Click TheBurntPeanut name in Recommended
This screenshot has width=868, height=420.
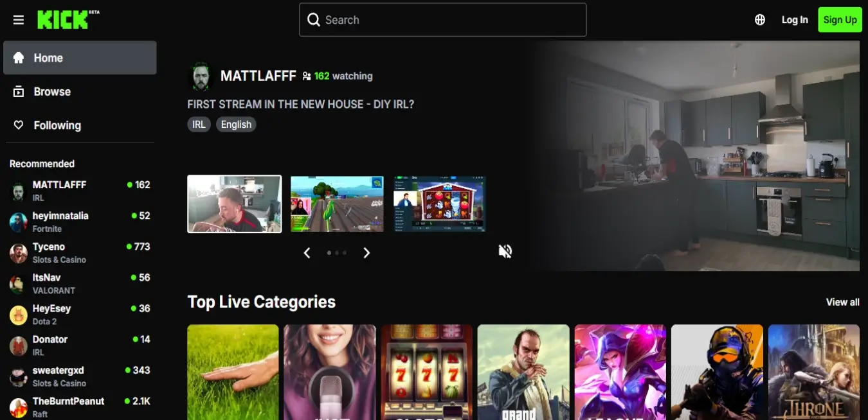(69, 401)
